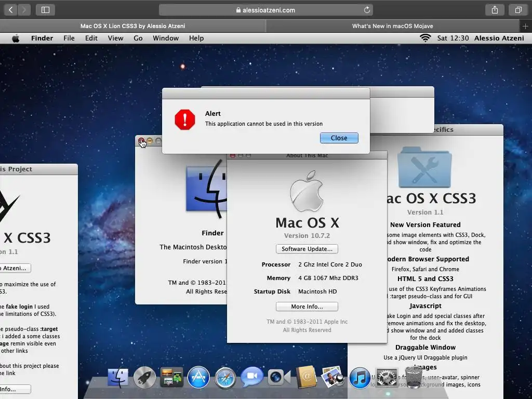This screenshot has width=532, height=399.
Task: Show all tabs overview button
Action: click(x=518, y=10)
